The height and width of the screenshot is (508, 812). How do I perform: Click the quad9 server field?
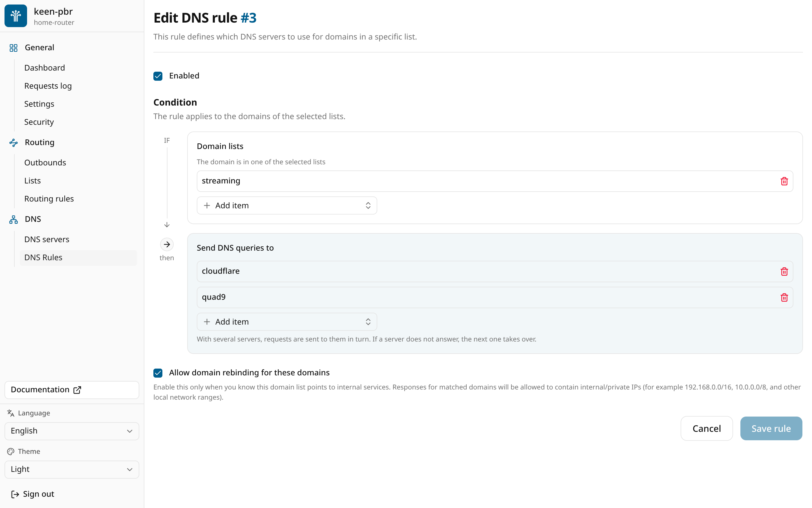[x=495, y=297]
